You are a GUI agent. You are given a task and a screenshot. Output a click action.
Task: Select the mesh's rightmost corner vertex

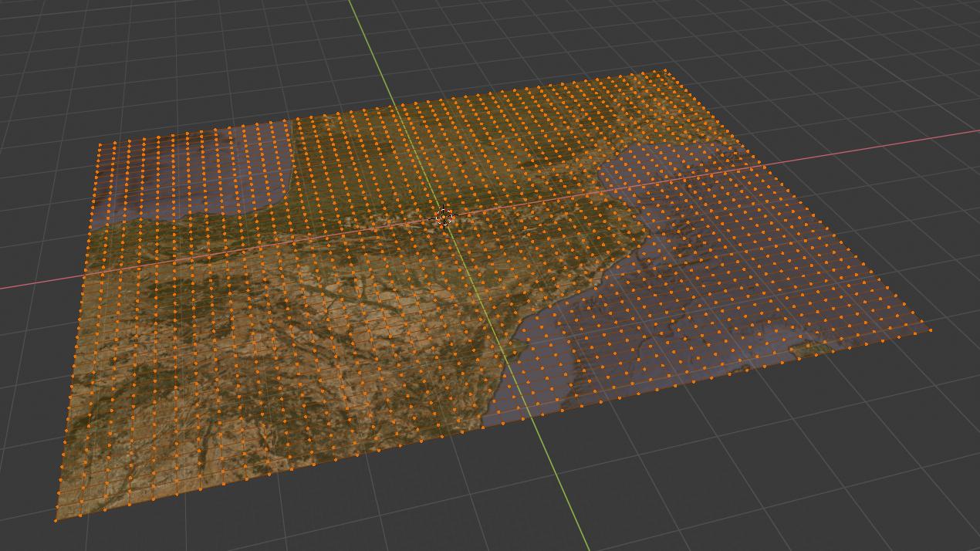(x=931, y=330)
